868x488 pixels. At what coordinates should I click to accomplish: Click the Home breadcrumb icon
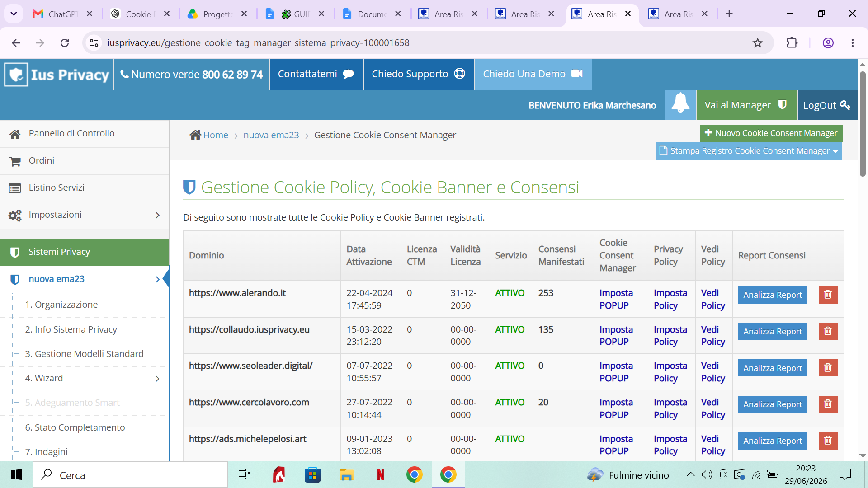coord(195,135)
